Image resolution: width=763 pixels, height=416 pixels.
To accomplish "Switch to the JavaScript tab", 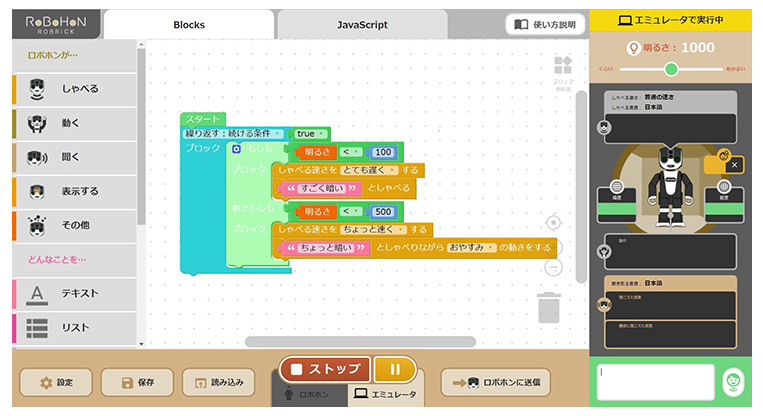I will (x=363, y=25).
